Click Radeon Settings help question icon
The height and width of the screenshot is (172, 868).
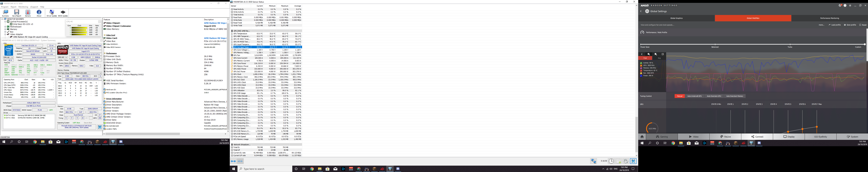(x=845, y=5)
